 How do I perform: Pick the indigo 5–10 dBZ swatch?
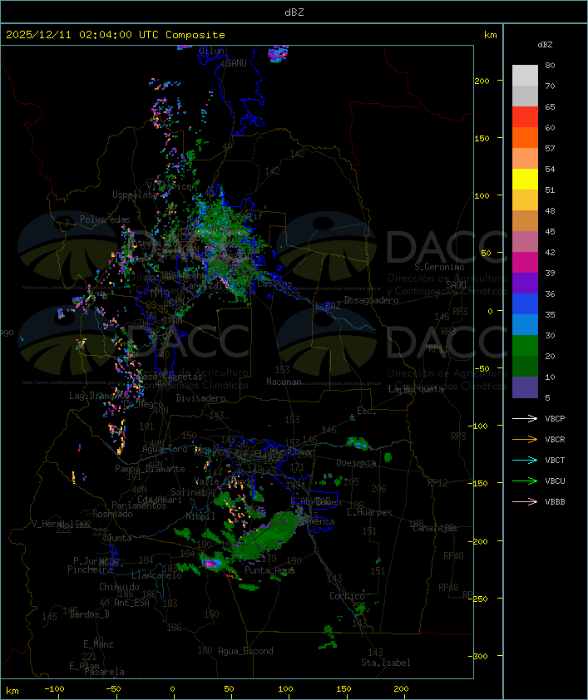pos(525,387)
